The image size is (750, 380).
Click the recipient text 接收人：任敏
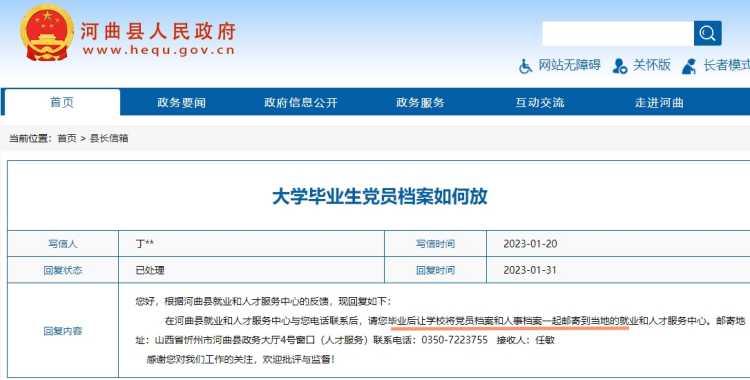526,340
